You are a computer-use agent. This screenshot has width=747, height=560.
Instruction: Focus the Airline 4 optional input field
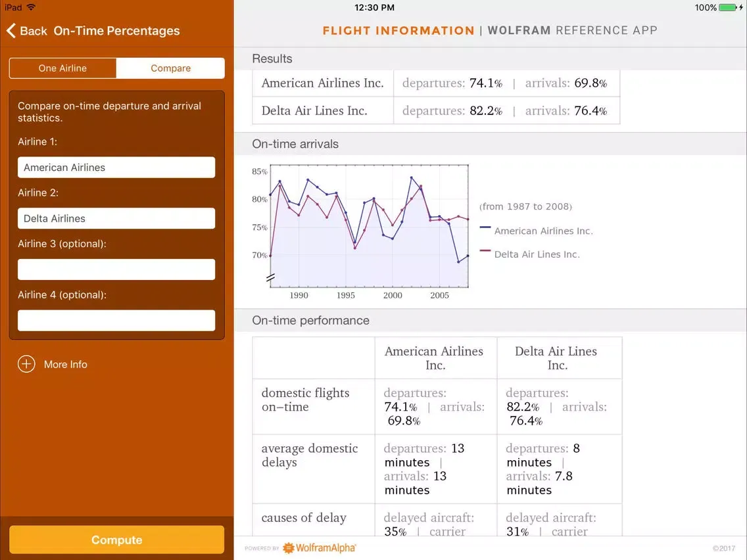[116, 320]
